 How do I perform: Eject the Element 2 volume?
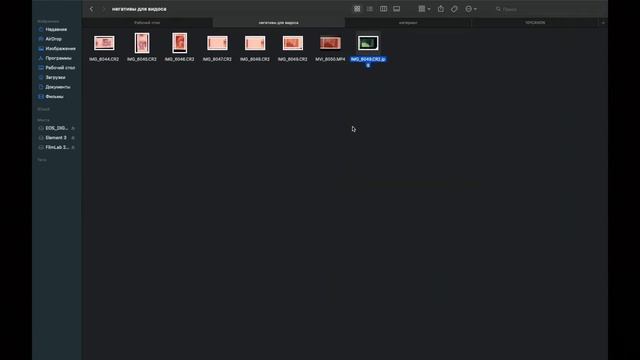click(x=73, y=138)
